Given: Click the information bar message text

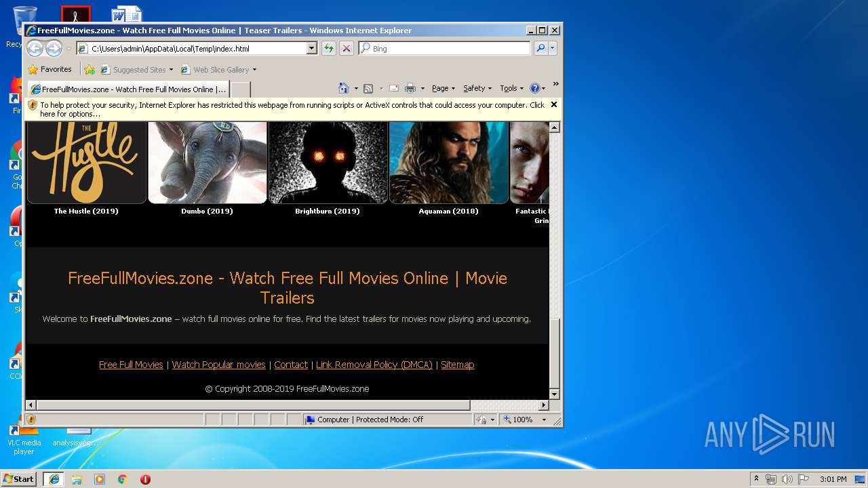Looking at the screenshot, I should (292, 109).
